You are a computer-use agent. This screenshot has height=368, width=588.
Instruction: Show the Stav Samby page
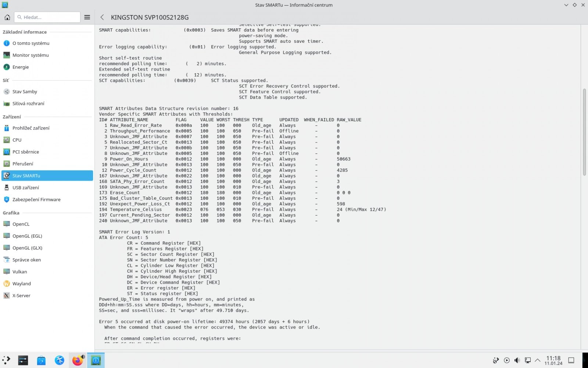coord(47,92)
